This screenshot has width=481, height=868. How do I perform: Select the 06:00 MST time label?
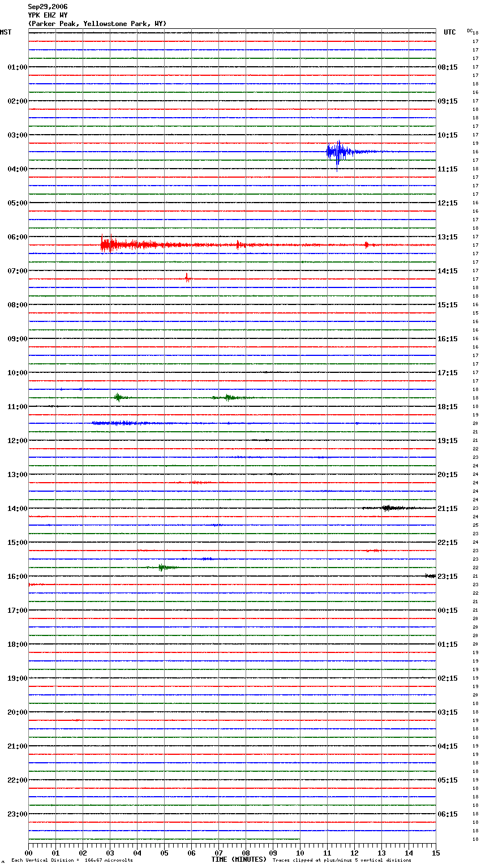click(x=17, y=237)
